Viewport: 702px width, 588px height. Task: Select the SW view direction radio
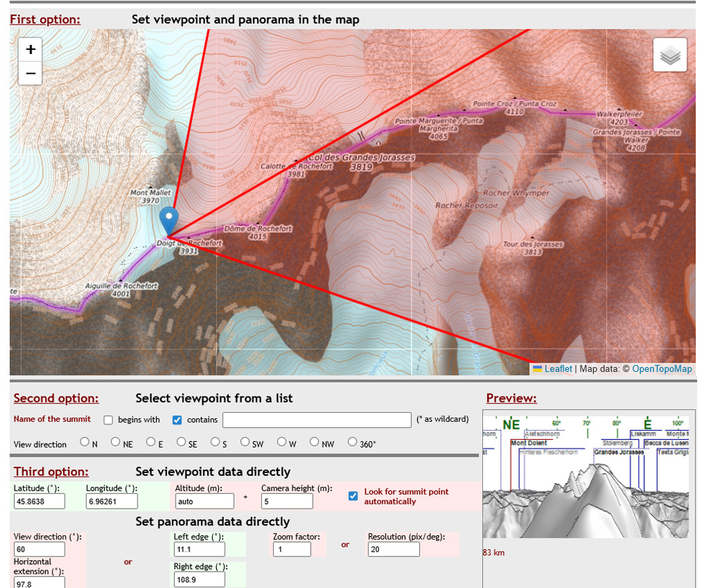click(x=245, y=442)
